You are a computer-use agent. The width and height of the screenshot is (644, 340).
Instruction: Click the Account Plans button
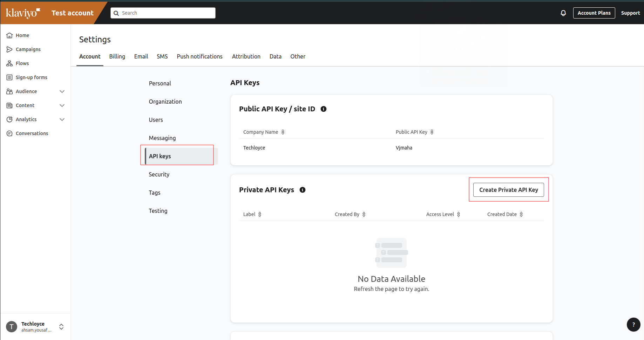click(x=594, y=13)
